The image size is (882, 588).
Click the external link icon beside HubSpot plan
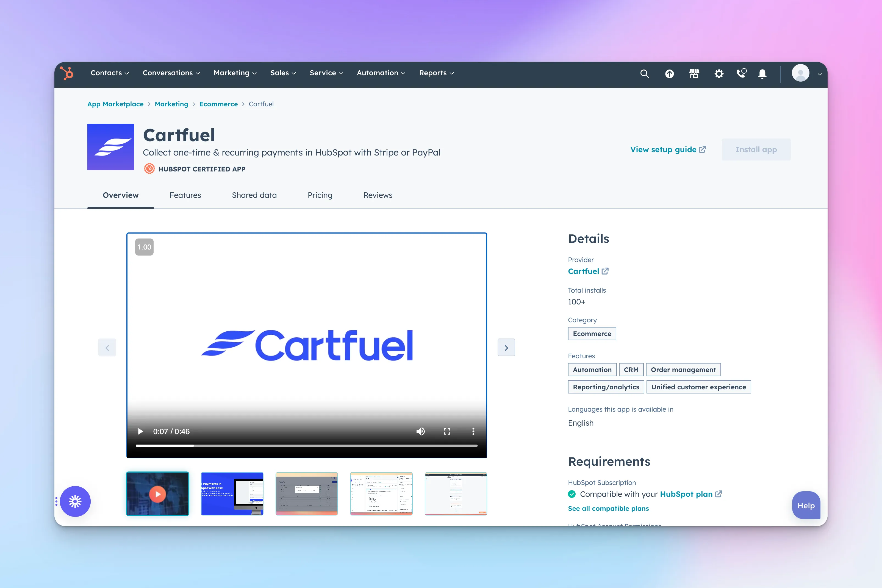coord(719,494)
